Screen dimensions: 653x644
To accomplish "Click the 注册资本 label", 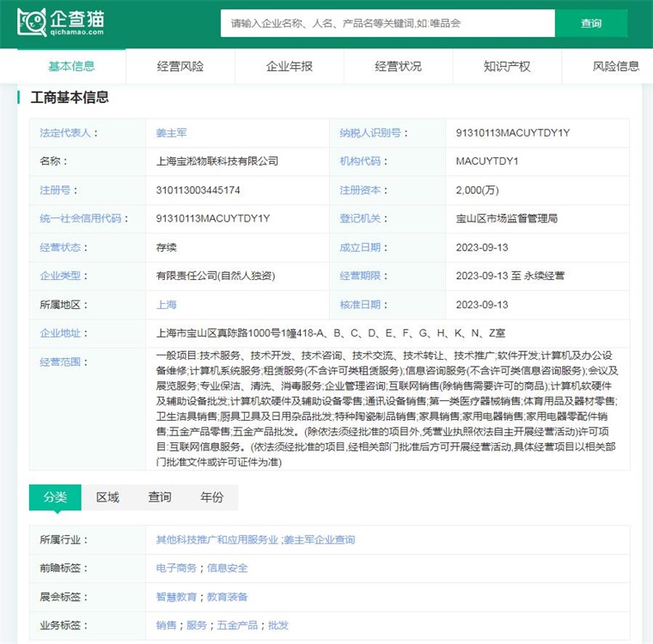I will pos(360,191).
